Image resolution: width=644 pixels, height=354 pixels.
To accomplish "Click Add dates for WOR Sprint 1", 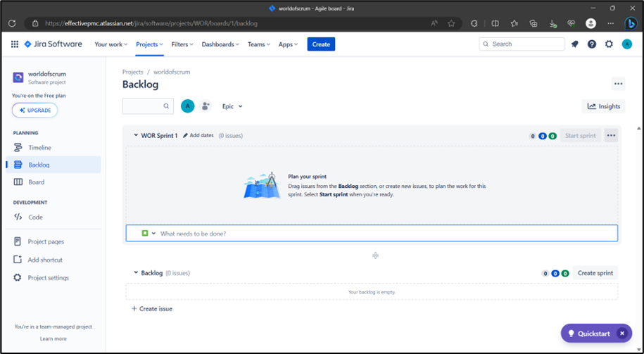I will (x=198, y=135).
